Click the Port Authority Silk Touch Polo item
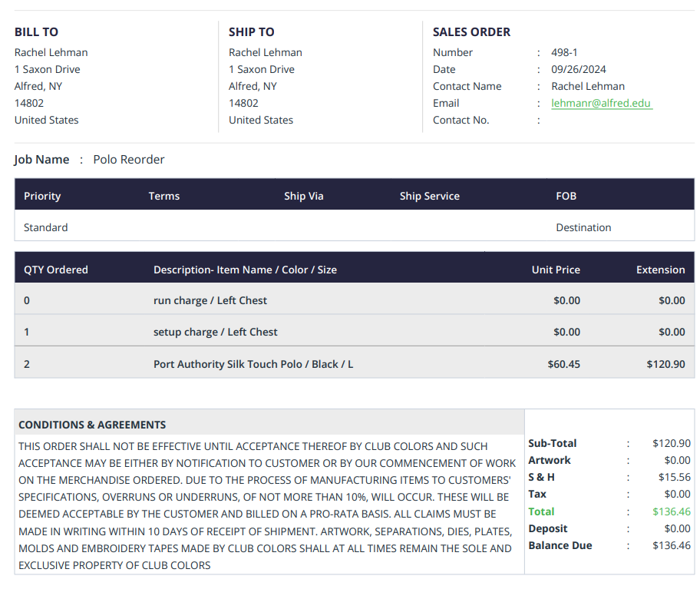 click(x=253, y=364)
